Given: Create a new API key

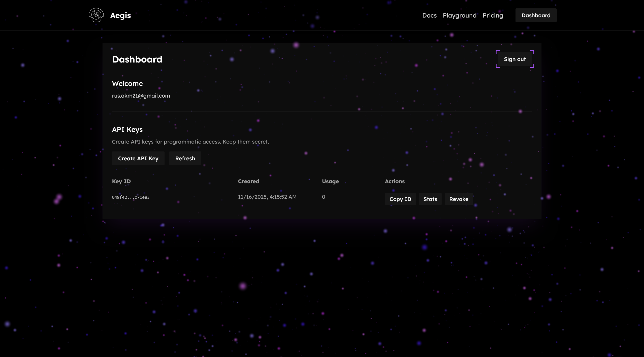Looking at the screenshot, I should pyautogui.click(x=138, y=159).
